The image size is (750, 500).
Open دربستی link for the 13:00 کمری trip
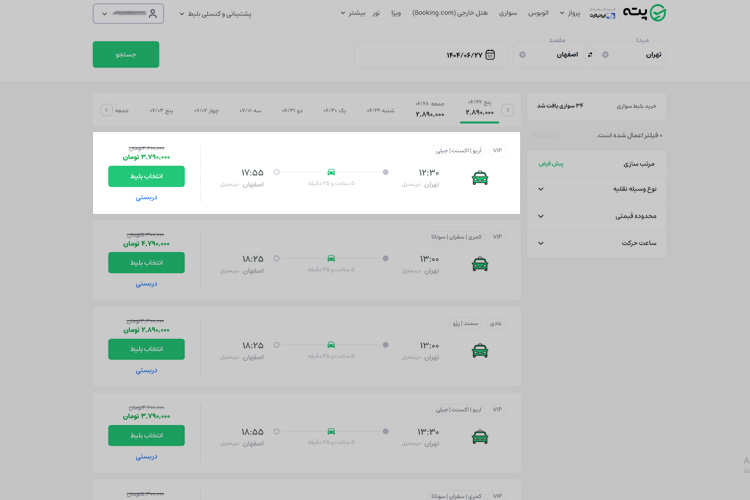pos(146,283)
